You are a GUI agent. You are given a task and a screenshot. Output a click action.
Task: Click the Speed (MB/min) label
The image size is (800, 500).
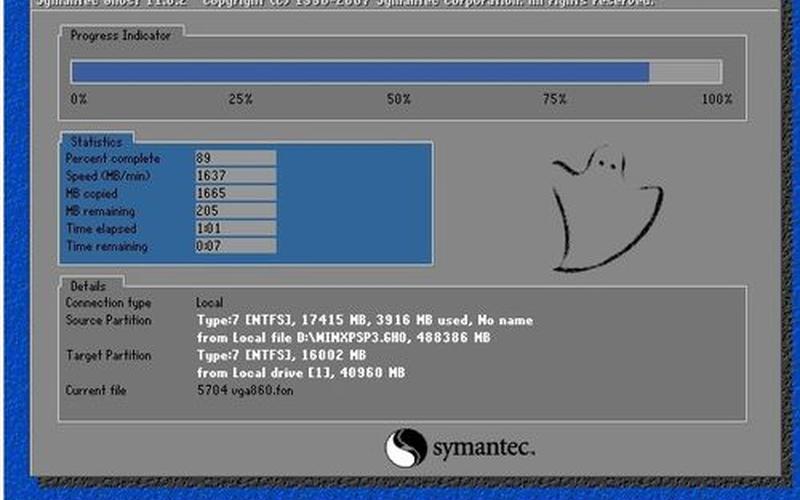(108, 176)
